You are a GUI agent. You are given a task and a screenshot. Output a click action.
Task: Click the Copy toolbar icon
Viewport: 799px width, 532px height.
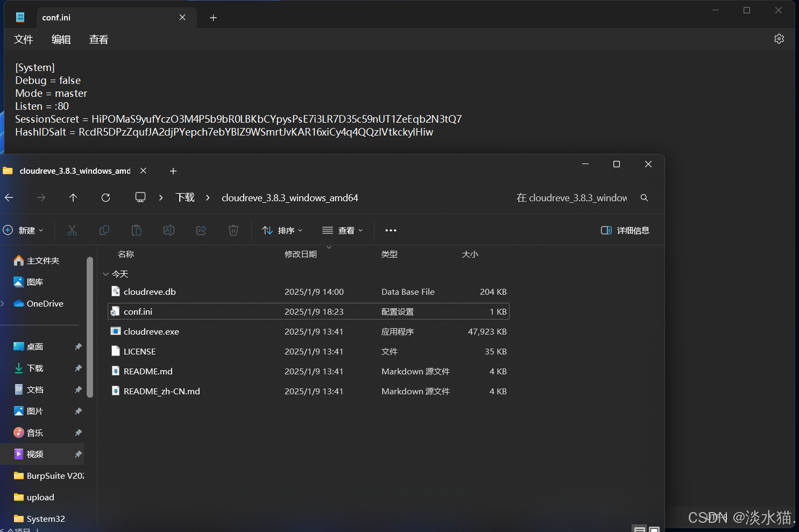pyautogui.click(x=104, y=230)
